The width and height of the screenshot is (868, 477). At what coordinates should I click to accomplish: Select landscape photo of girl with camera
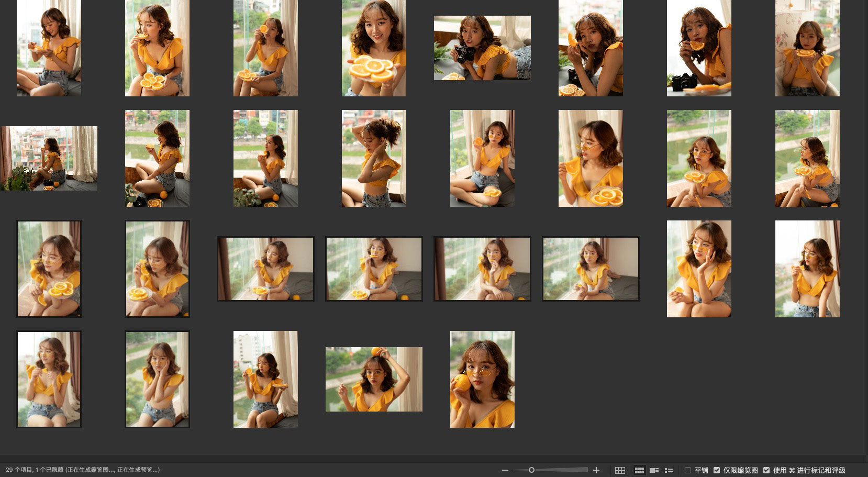(482, 48)
